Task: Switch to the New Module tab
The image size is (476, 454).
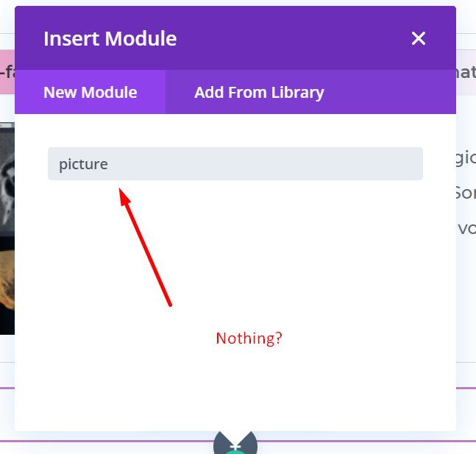Action: tap(90, 93)
